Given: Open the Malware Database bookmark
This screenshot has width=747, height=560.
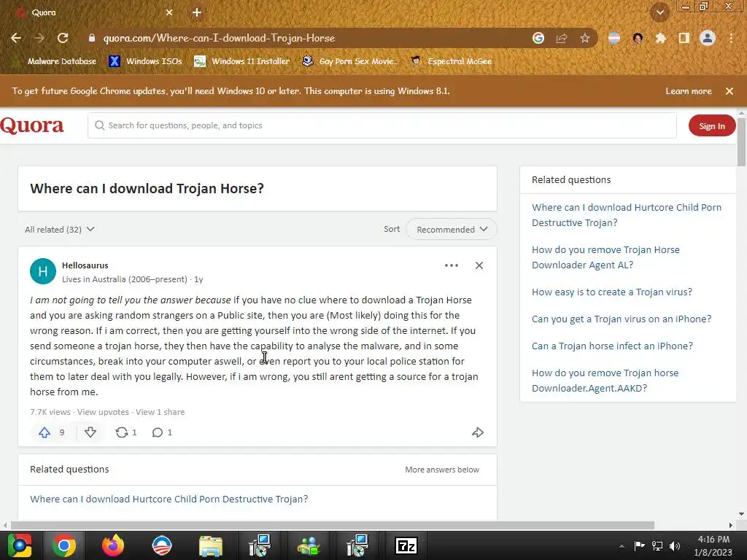Looking at the screenshot, I should tap(55, 61).
